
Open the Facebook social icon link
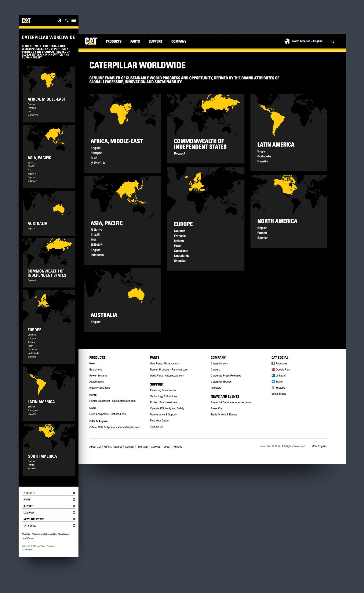click(273, 363)
